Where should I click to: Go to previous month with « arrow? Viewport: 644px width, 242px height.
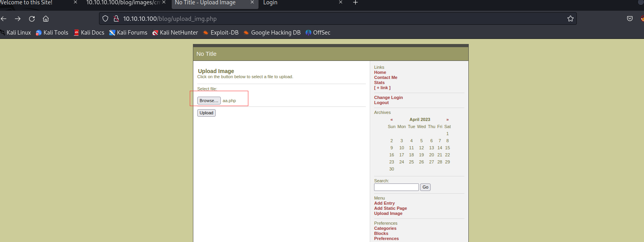tap(391, 119)
